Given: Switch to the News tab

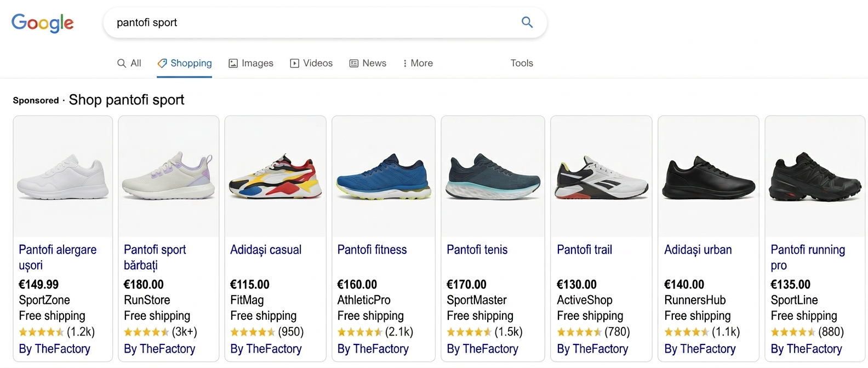Looking at the screenshot, I should pyautogui.click(x=368, y=63).
